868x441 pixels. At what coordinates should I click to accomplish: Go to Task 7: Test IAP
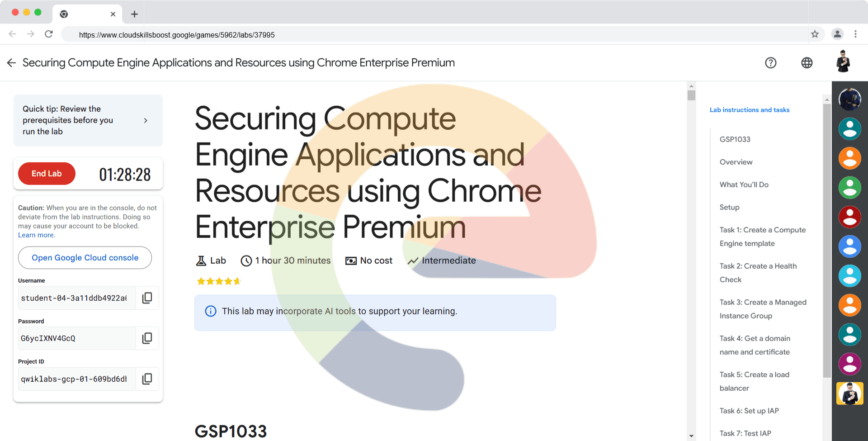pos(745,433)
